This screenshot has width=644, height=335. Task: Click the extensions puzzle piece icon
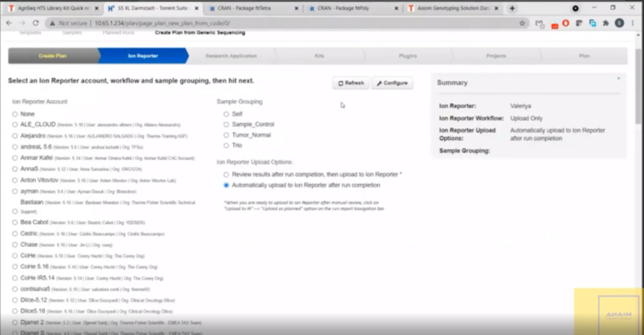(605, 23)
